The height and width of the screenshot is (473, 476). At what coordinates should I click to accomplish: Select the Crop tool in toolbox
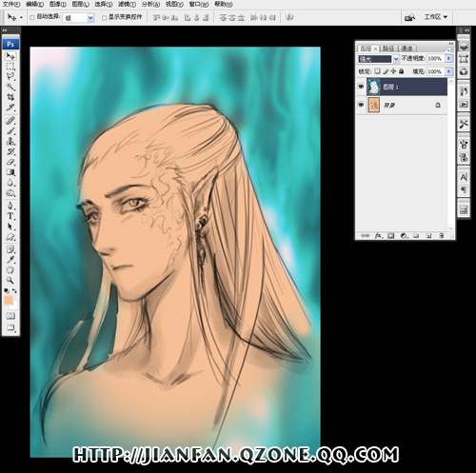pos(10,97)
